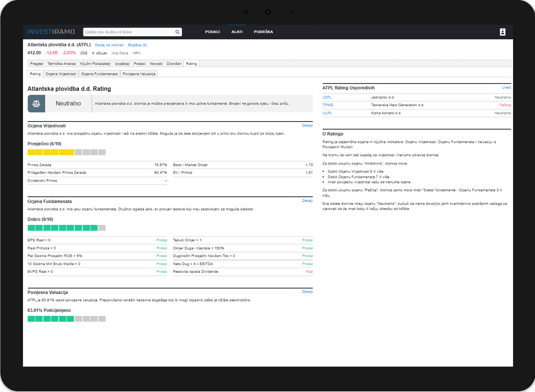Open Bilješke (0) notes link
Image resolution: width=535 pixels, height=392 pixels.
click(x=137, y=45)
